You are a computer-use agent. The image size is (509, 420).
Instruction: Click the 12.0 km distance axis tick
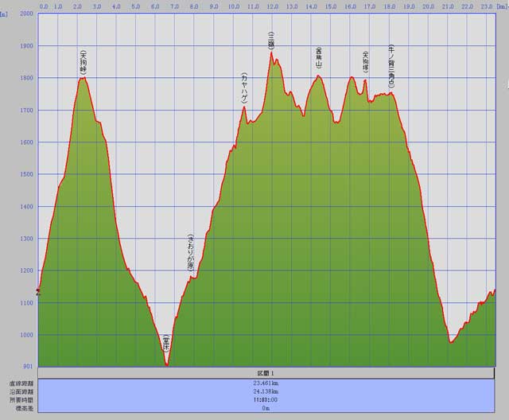point(272,6)
